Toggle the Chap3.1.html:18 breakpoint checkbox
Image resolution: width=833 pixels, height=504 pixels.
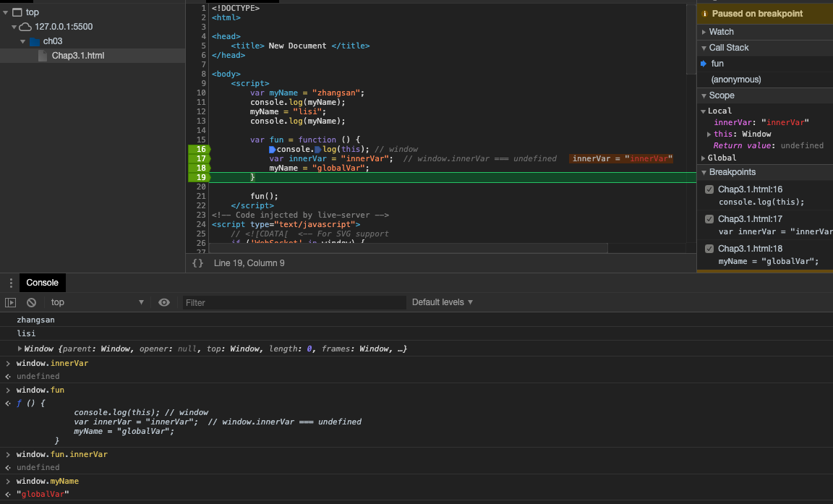(x=709, y=249)
